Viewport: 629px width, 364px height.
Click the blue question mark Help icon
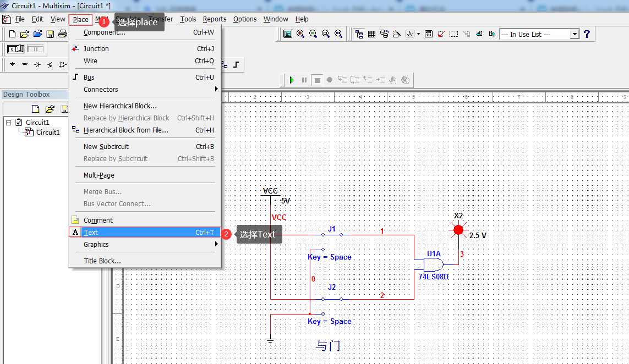[587, 34]
